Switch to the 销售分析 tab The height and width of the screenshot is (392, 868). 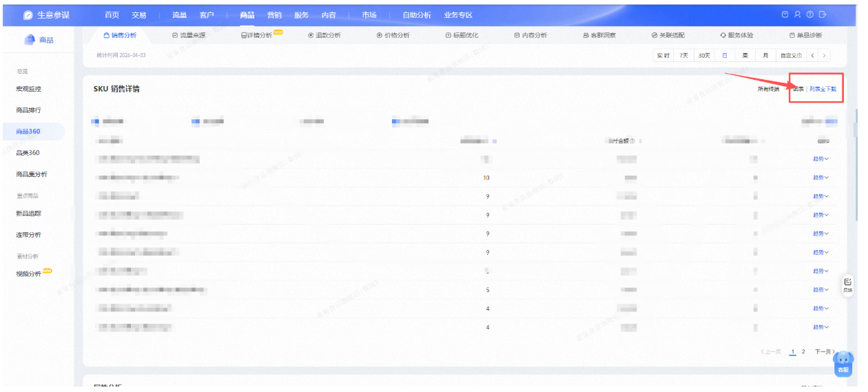tap(119, 35)
